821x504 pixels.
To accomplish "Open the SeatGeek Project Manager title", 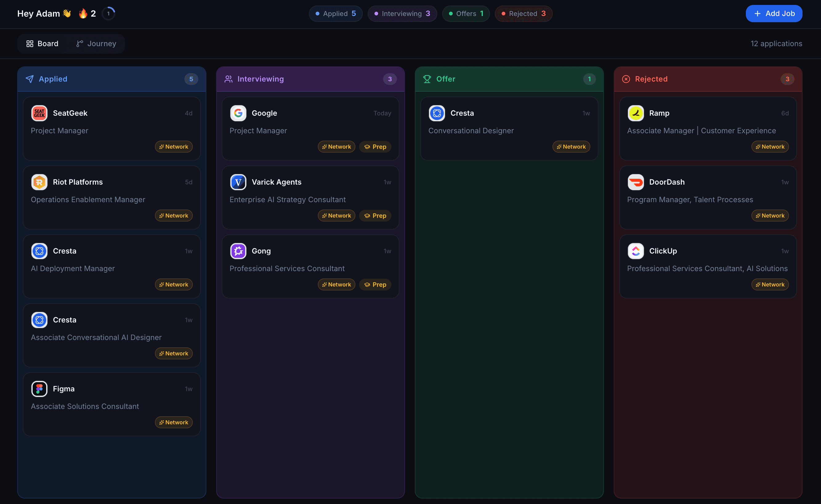I will click(60, 131).
